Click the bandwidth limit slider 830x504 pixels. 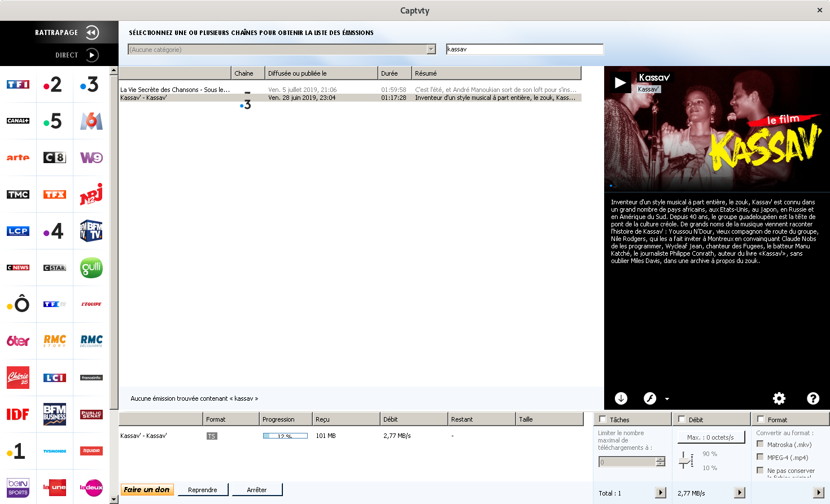685,461
